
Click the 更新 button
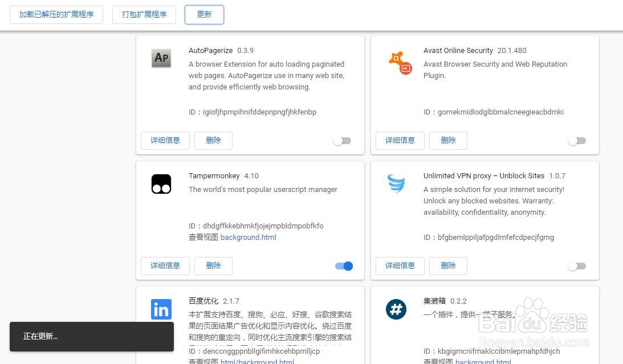[204, 15]
